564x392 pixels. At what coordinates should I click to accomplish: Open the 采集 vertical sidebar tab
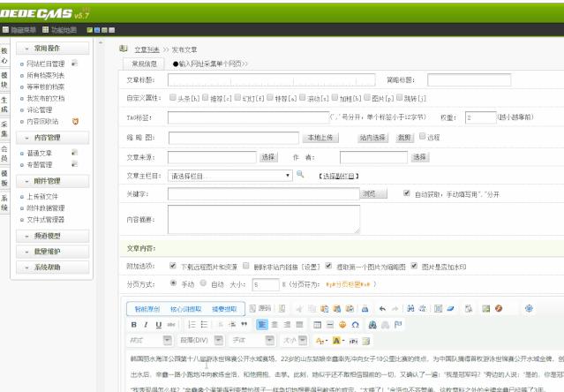coord(4,129)
